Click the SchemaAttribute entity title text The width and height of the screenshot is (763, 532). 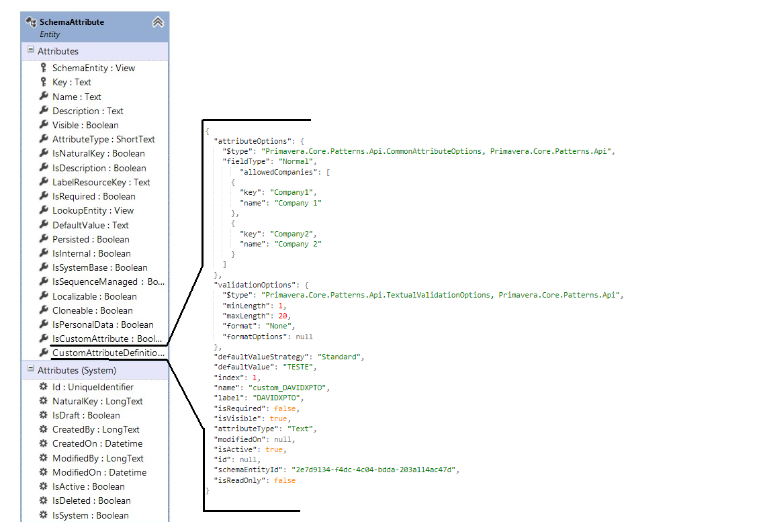coord(72,22)
